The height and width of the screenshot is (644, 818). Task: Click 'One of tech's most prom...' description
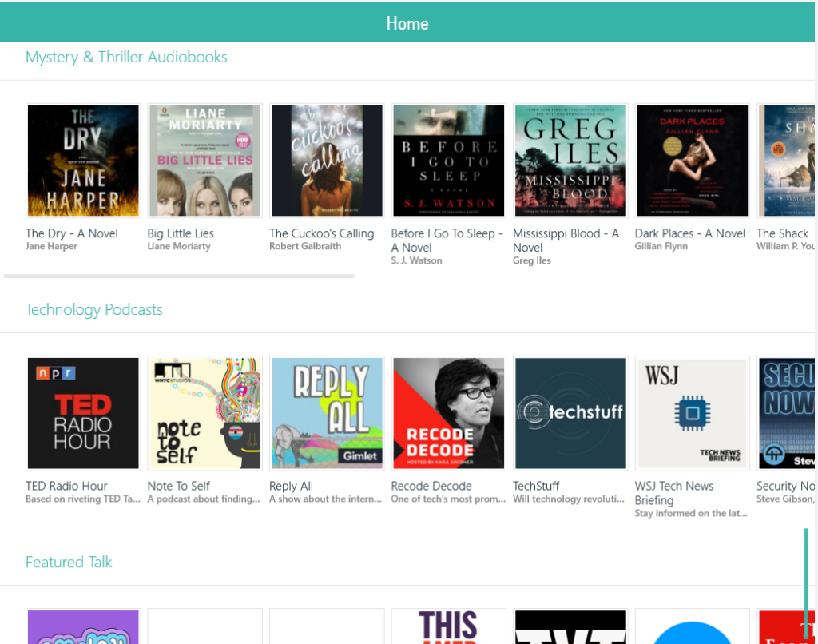(x=448, y=499)
